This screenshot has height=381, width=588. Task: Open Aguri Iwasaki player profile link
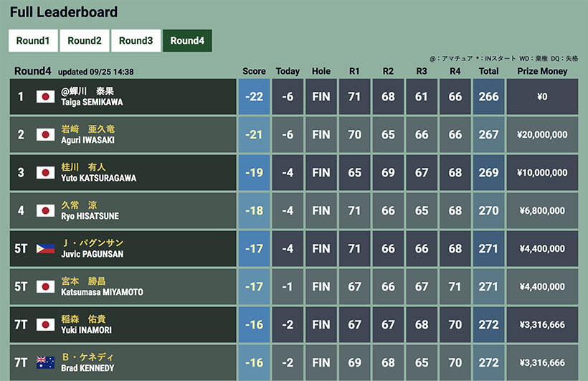88,135
